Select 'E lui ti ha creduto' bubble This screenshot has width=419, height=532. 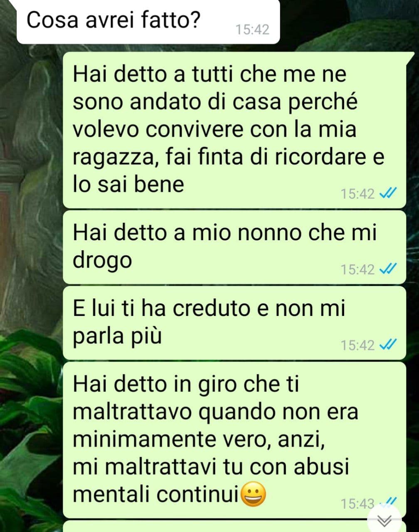point(234,323)
